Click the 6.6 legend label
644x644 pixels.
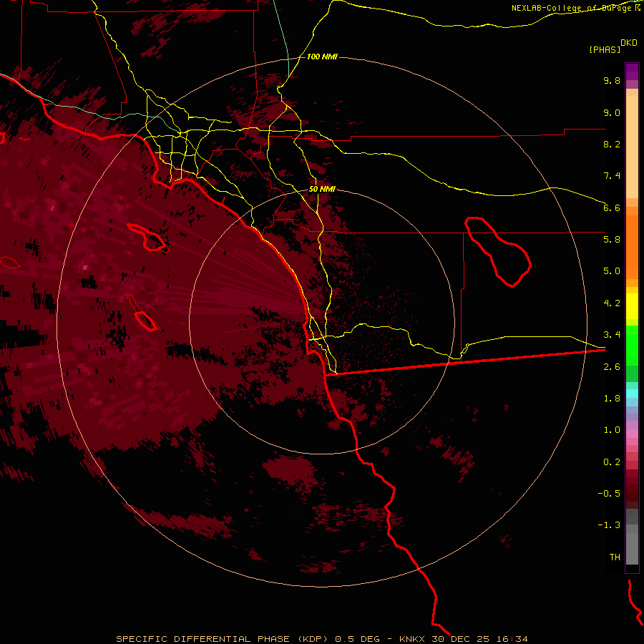tap(612, 208)
